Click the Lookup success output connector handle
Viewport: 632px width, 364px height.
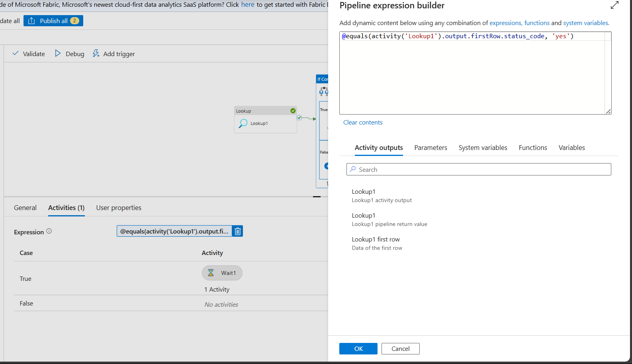[299, 118]
